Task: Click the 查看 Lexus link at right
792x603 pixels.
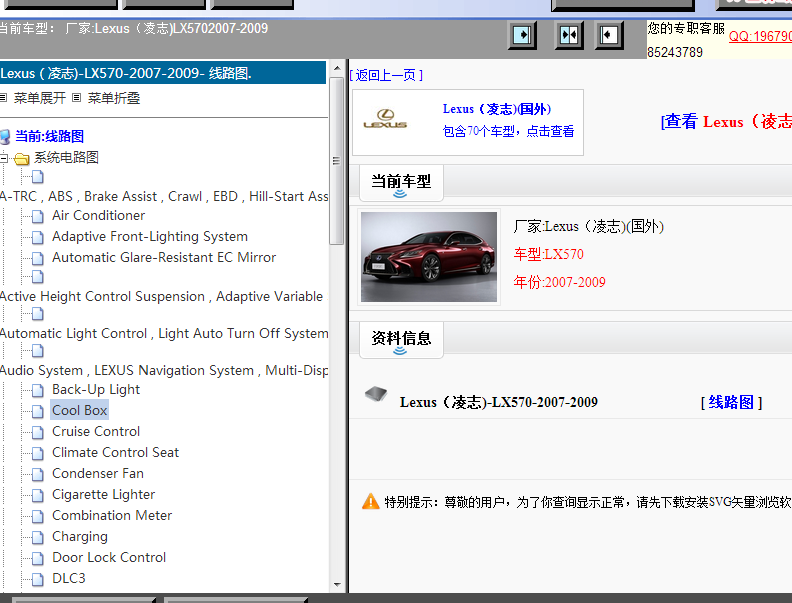Action: click(x=726, y=122)
